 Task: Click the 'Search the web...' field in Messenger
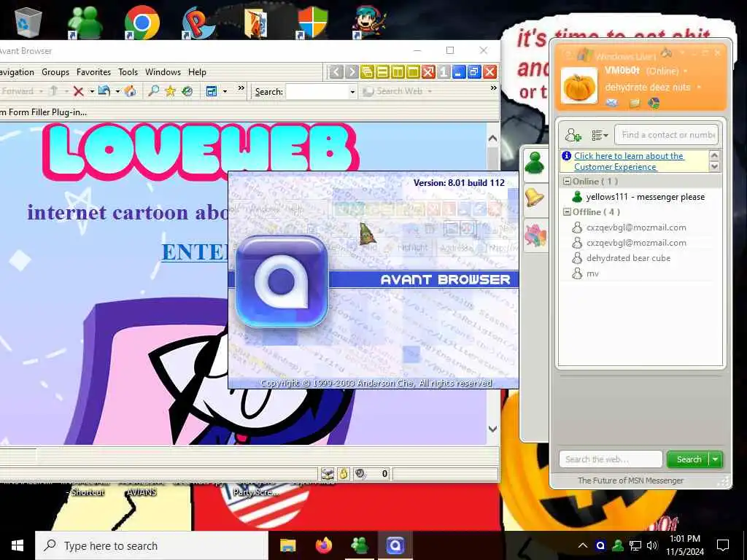pyautogui.click(x=611, y=459)
